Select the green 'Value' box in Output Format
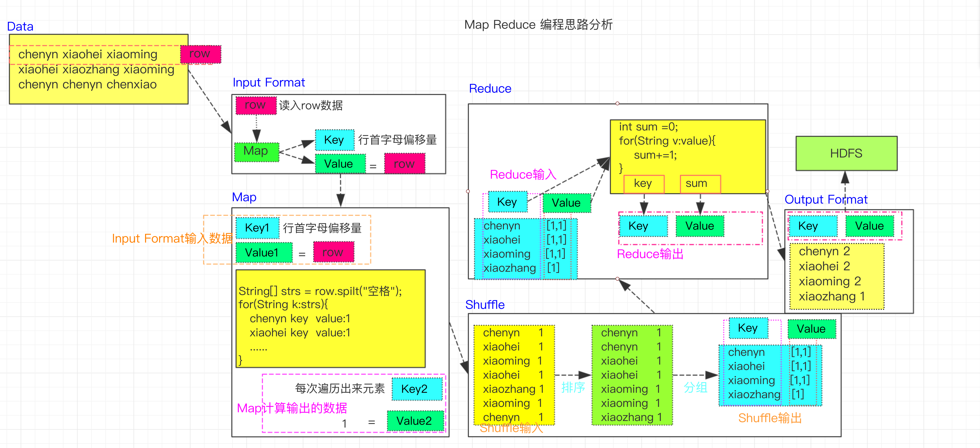This screenshot has height=448, width=980. coord(869,226)
